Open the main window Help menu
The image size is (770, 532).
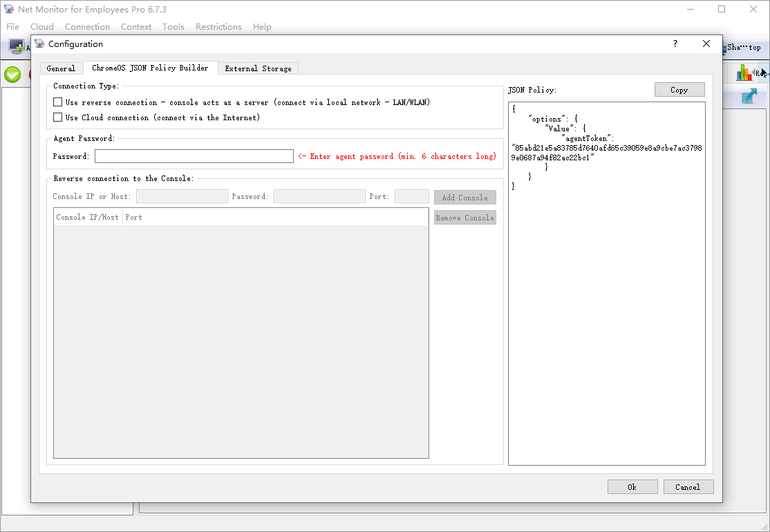point(262,26)
